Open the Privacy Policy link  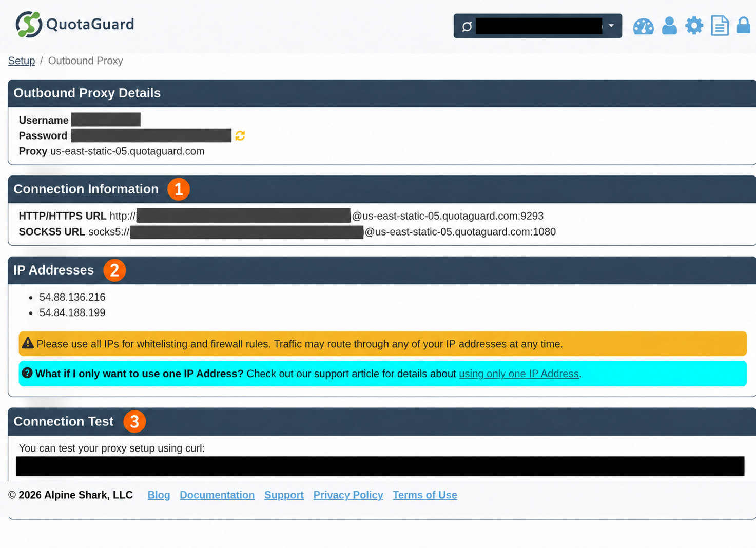(x=348, y=495)
